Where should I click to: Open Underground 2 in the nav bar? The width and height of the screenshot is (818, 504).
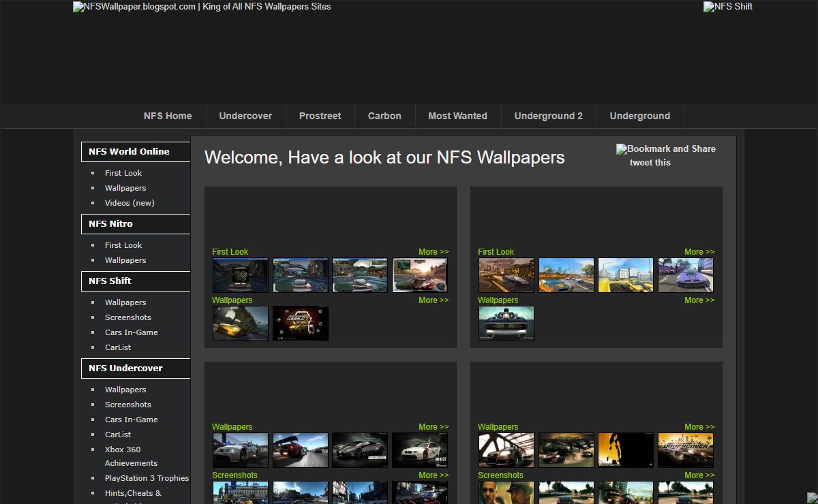click(x=549, y=116)
